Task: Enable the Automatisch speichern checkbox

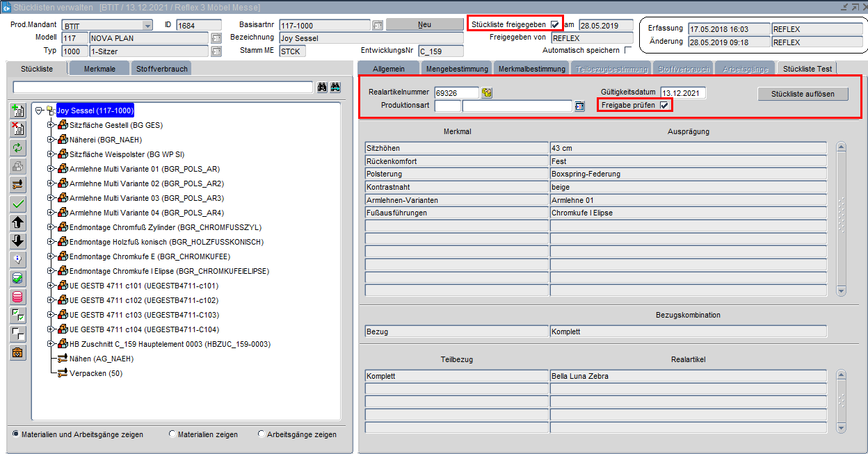Action: [x=628, y=51]
